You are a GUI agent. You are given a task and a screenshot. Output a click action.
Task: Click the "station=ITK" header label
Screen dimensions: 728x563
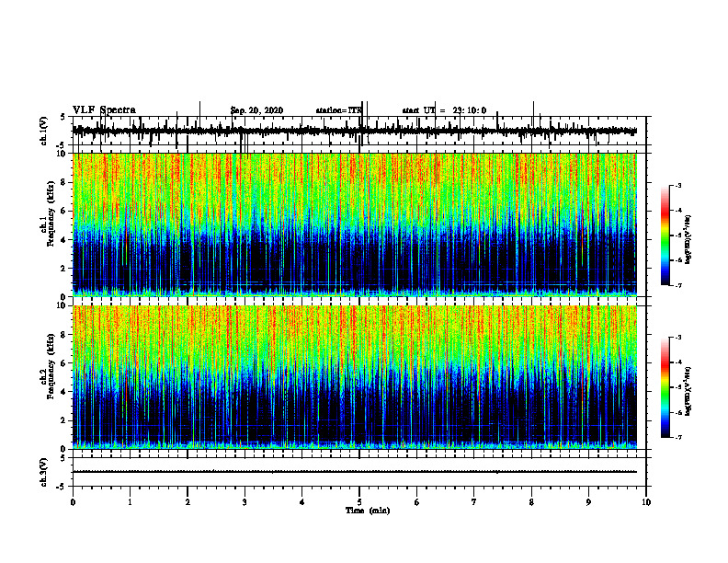(x=338, y=110)
